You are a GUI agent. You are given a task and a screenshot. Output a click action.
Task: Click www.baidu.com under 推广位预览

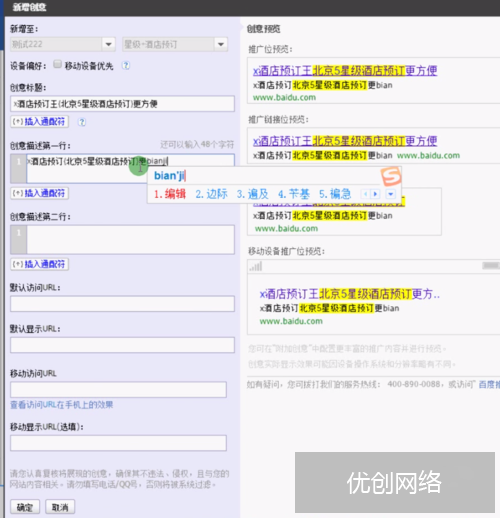[284, 98]
